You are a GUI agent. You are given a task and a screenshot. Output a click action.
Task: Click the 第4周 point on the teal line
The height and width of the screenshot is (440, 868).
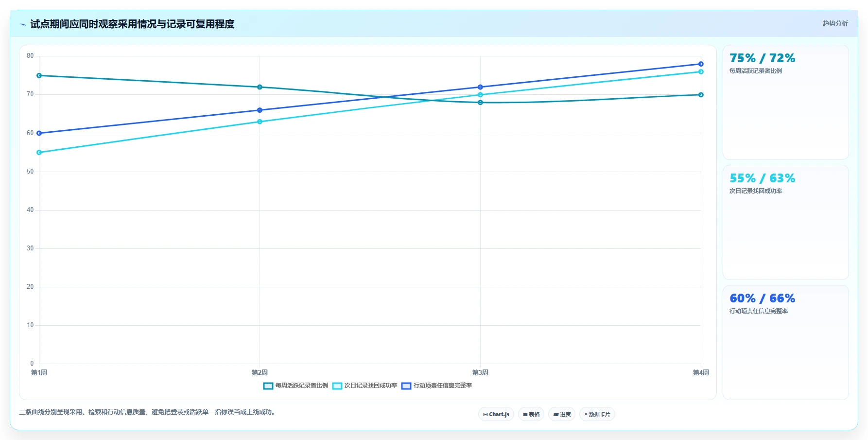click(x=701, y=95)
